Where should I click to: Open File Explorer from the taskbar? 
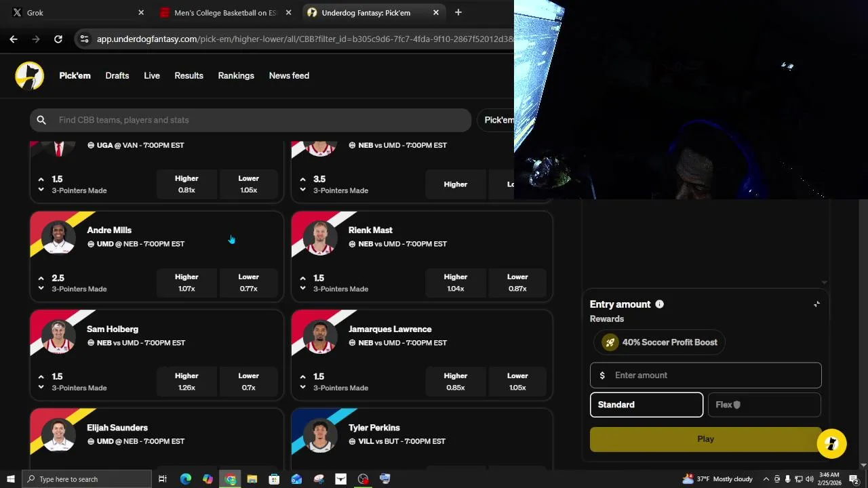pyautogui.click(x=252, y=479)
